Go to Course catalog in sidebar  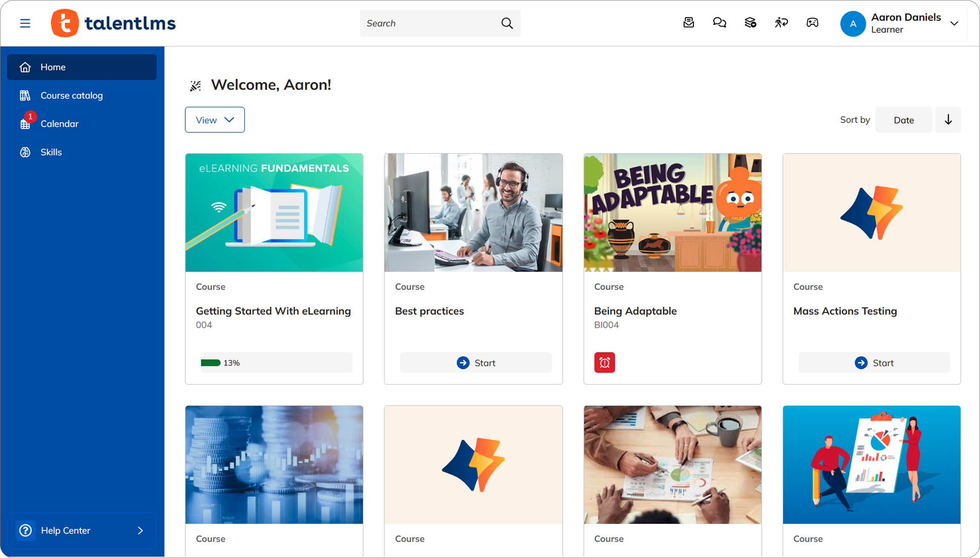(72, 95)
